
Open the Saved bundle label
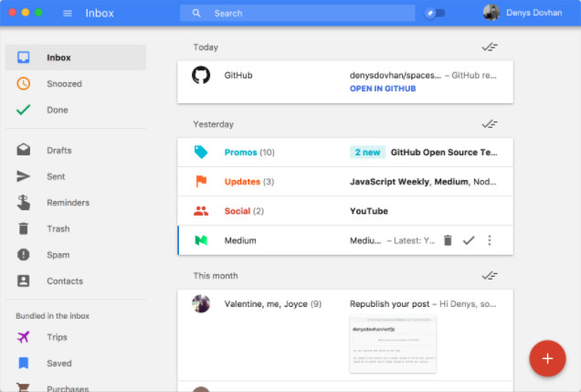click(59, 364)
